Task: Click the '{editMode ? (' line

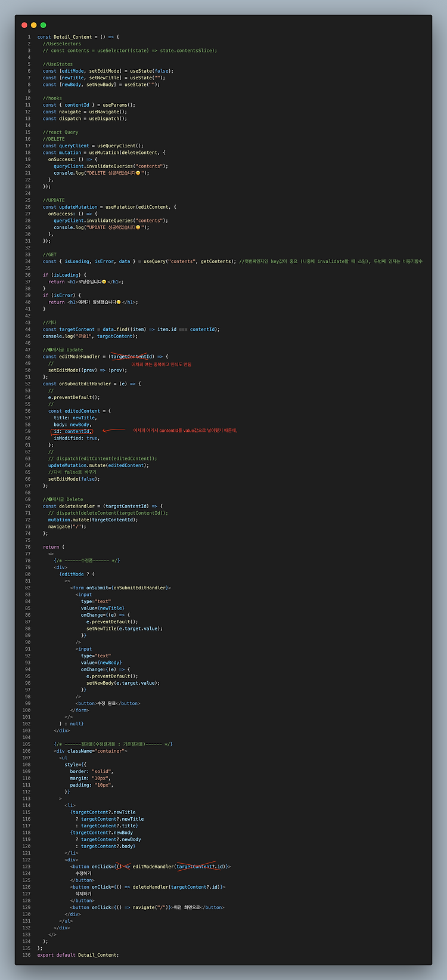Action: click(77, 574)
